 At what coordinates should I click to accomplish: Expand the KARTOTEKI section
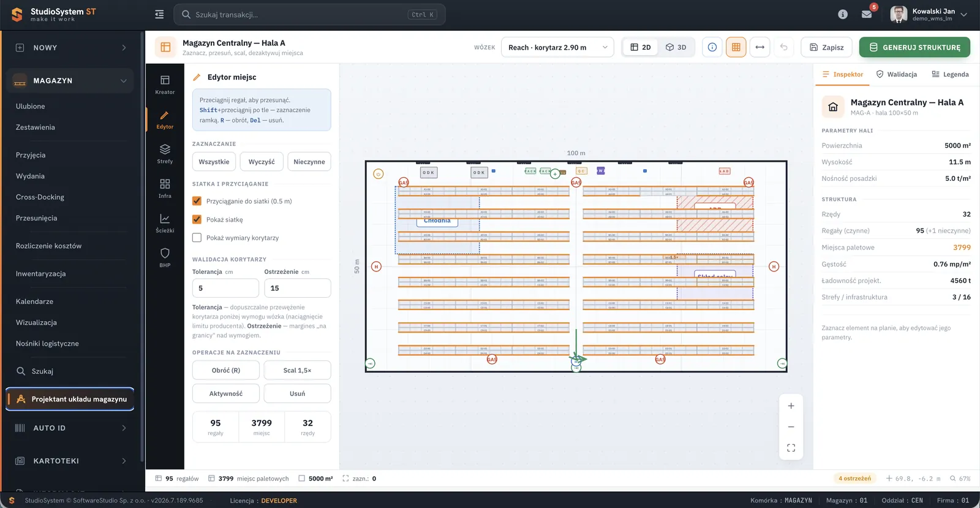coord(70,461)
